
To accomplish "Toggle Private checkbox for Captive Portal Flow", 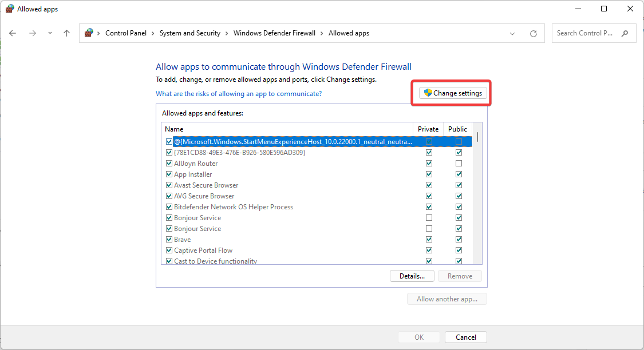I will [429, 250].
